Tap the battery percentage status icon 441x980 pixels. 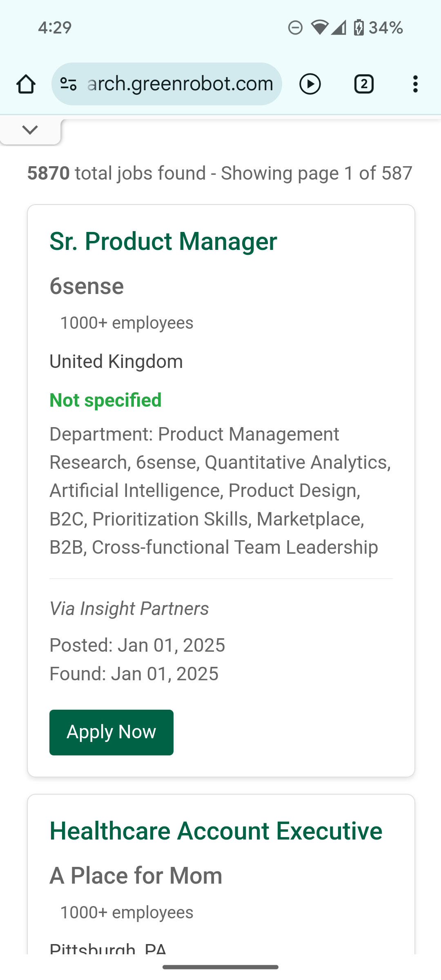[379, 28]
